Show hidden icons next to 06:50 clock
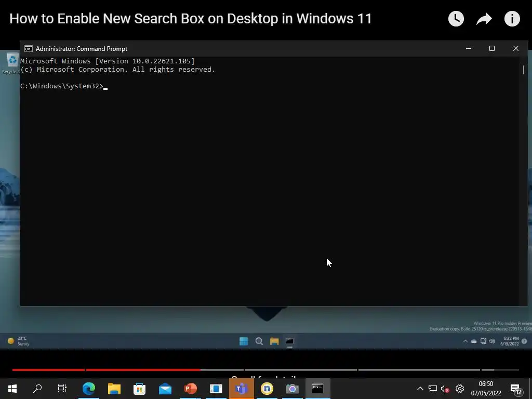The width and height of the screenshot is (532, 399). click(x=420, y=389)
